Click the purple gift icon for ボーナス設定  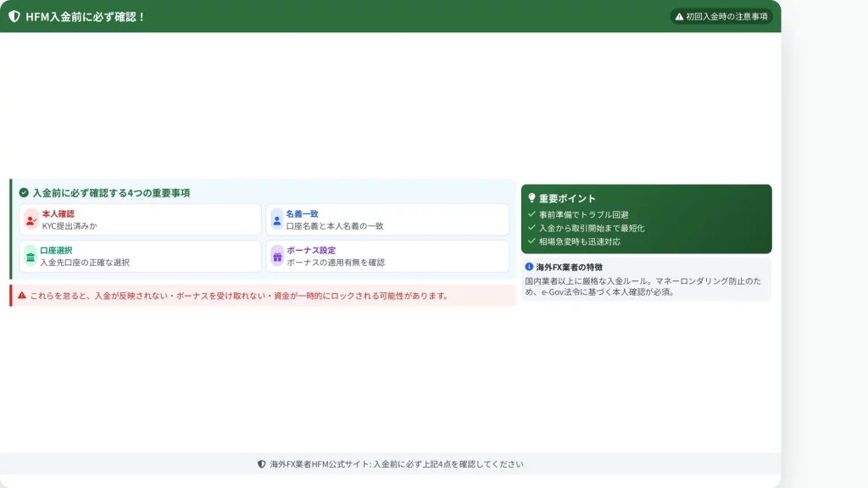[x=276, y=257]
